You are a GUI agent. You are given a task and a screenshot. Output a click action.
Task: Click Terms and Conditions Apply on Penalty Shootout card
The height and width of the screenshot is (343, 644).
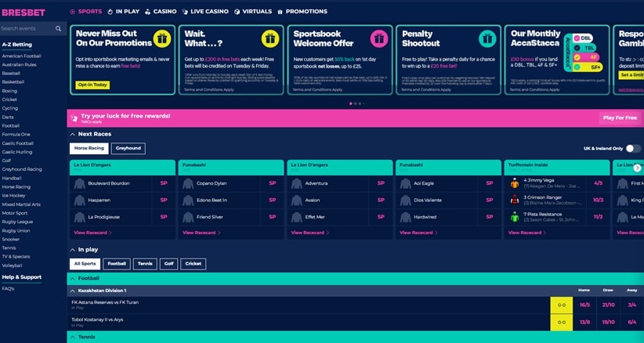(x=425, y=89)
